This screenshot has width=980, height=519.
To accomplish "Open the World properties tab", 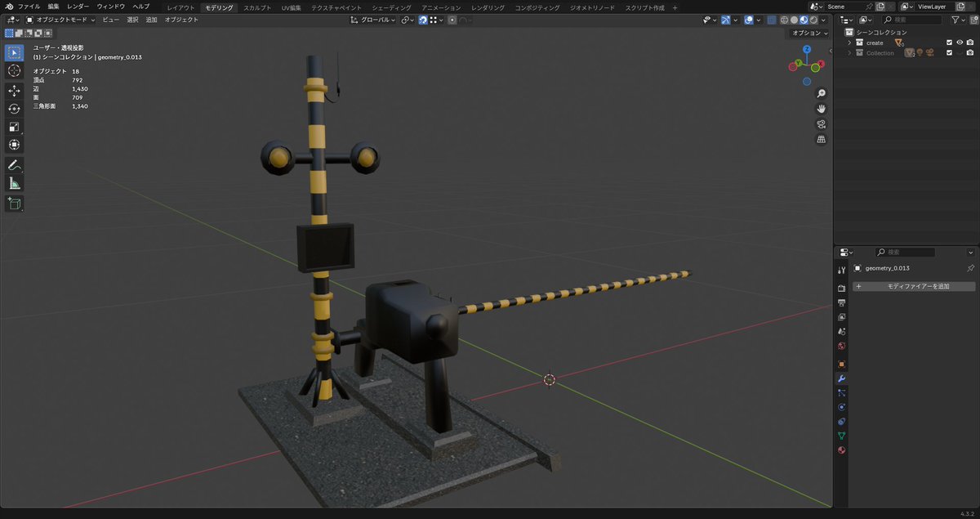I will (x=841, y=346).
